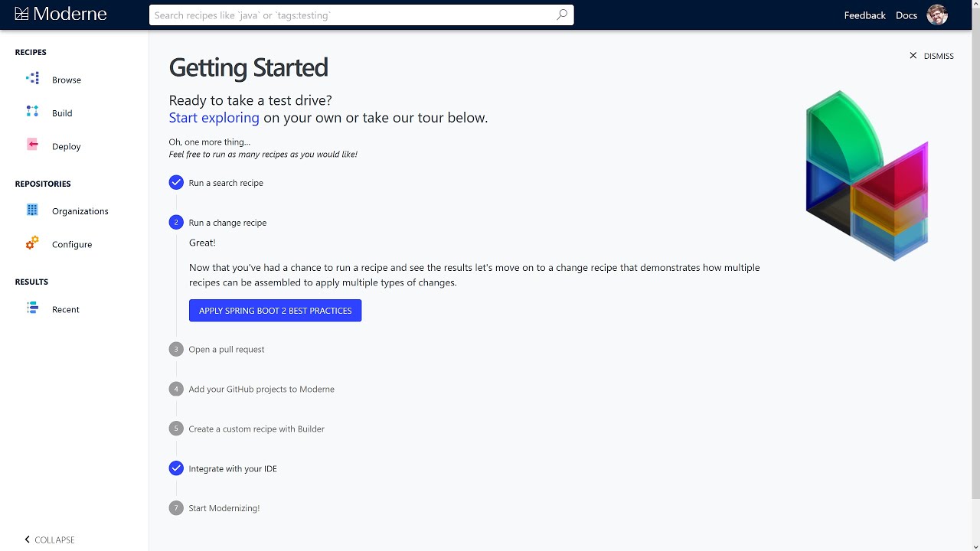Open Recent results in the sidebar
The height and width of the screenshot is (551, 980).
pyautogui.click(x=66, y=309)
